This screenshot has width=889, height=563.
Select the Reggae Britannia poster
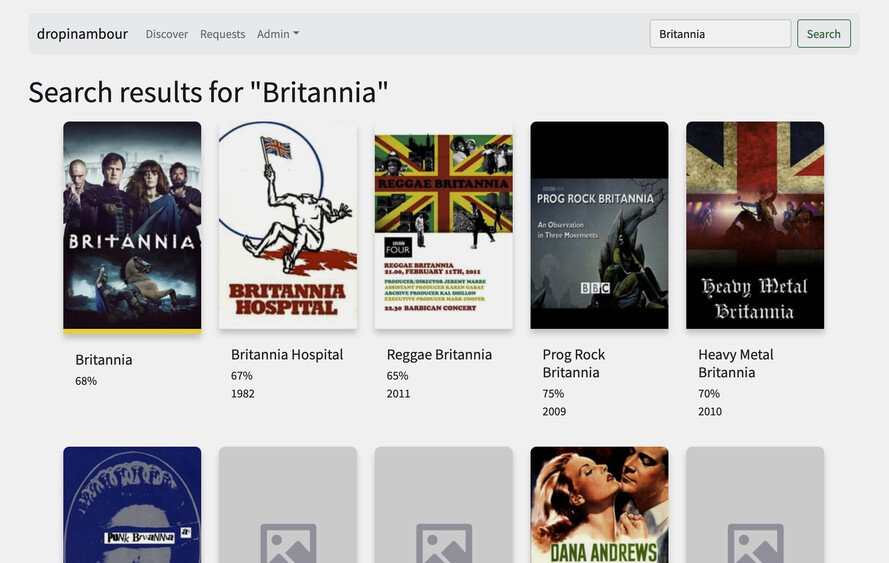click(x=443, y=225)
